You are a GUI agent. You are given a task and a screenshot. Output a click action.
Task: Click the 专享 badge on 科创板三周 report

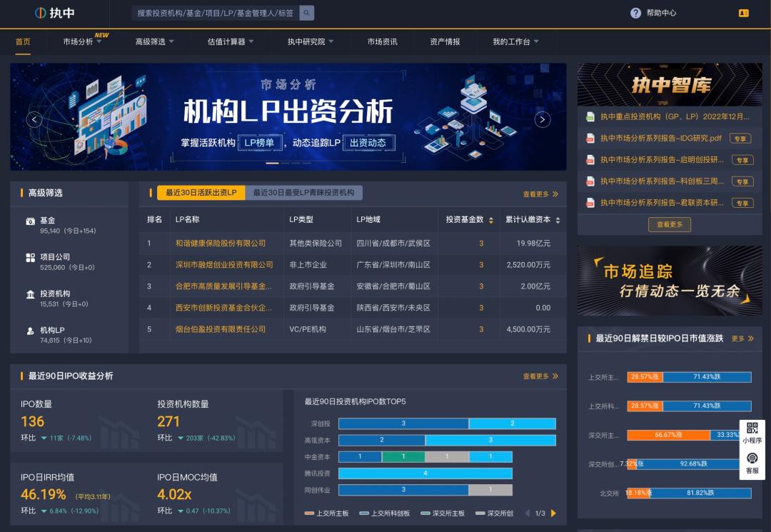point(742,181)
